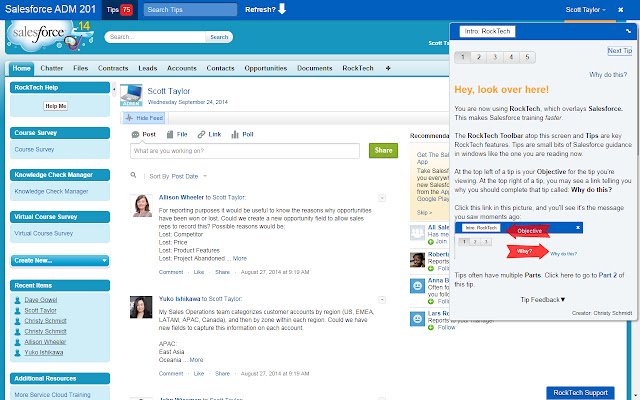
Task: Click the Hide Feed pulse icon button
Action: tap(144, 118)
